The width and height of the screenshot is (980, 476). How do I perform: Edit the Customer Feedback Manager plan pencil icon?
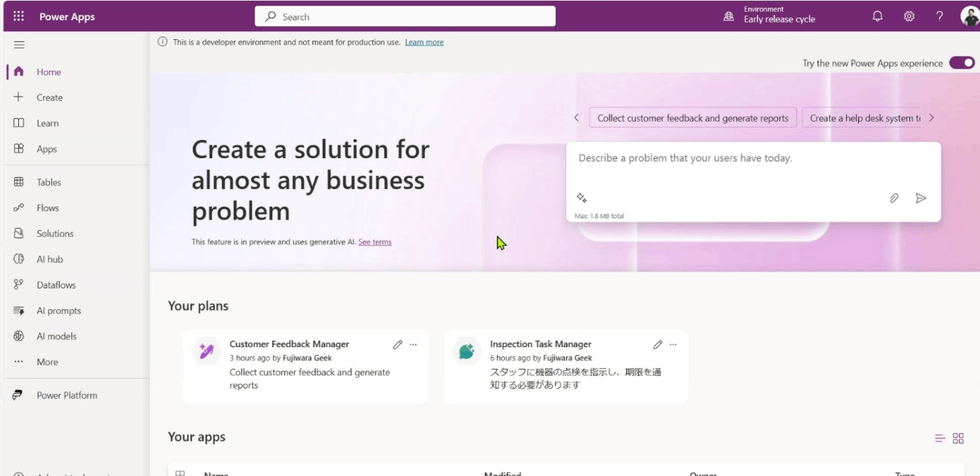point(398,344)
